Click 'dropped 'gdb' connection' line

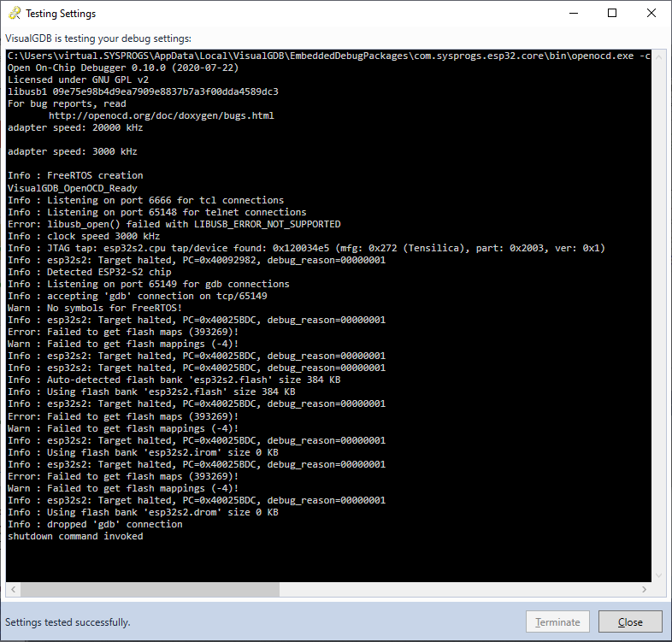click(95, 525)
